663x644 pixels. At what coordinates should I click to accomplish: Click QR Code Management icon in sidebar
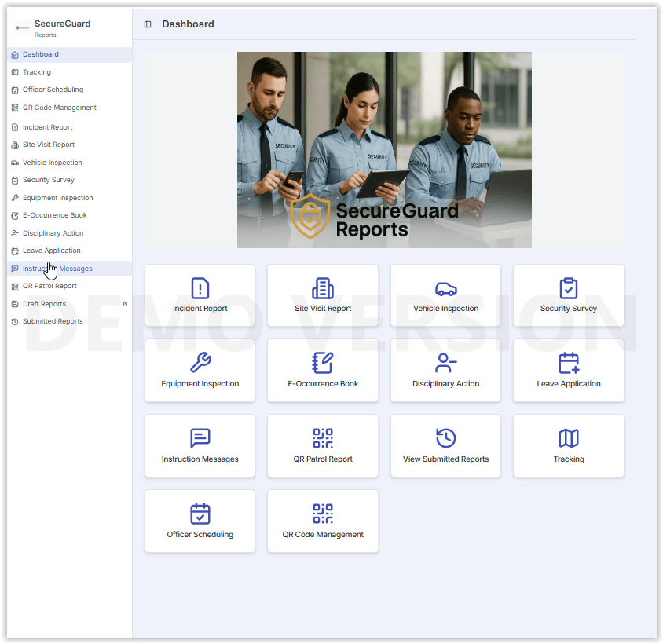click(x=15, y=108)
